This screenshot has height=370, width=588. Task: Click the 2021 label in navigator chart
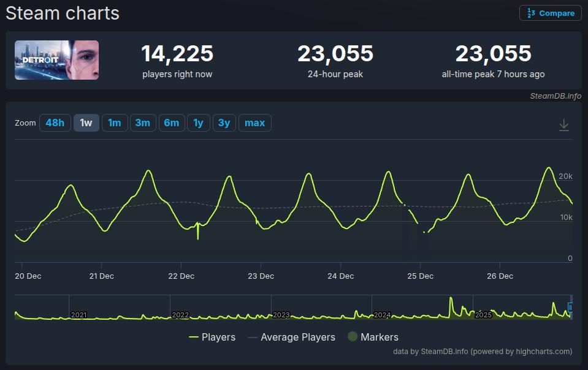(x=78, y=315)
